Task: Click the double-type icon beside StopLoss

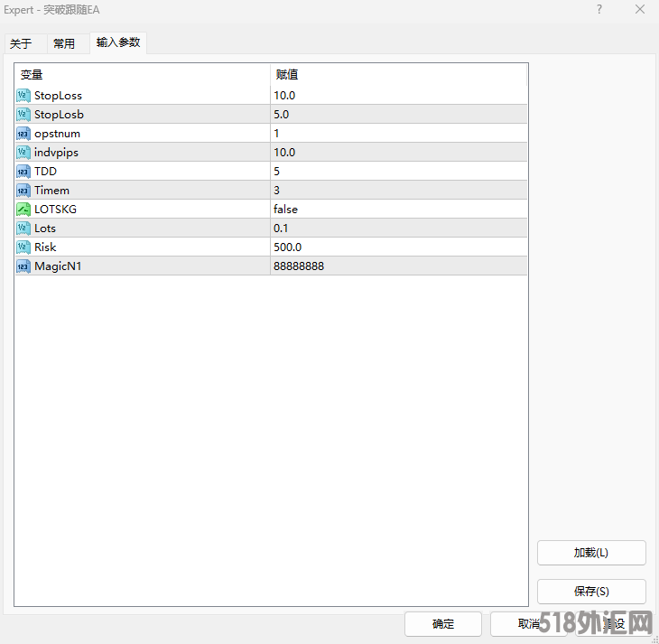Action: click(23, 96)
